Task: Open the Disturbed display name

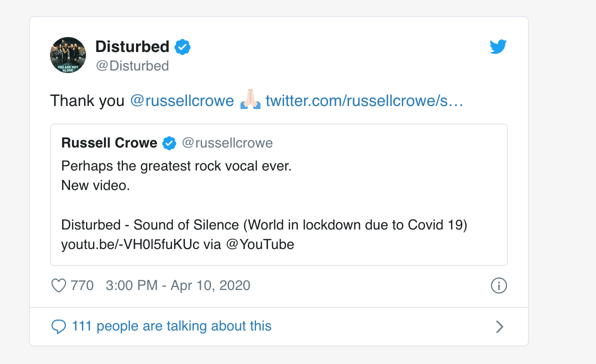Action: click(x=132, y=46)
